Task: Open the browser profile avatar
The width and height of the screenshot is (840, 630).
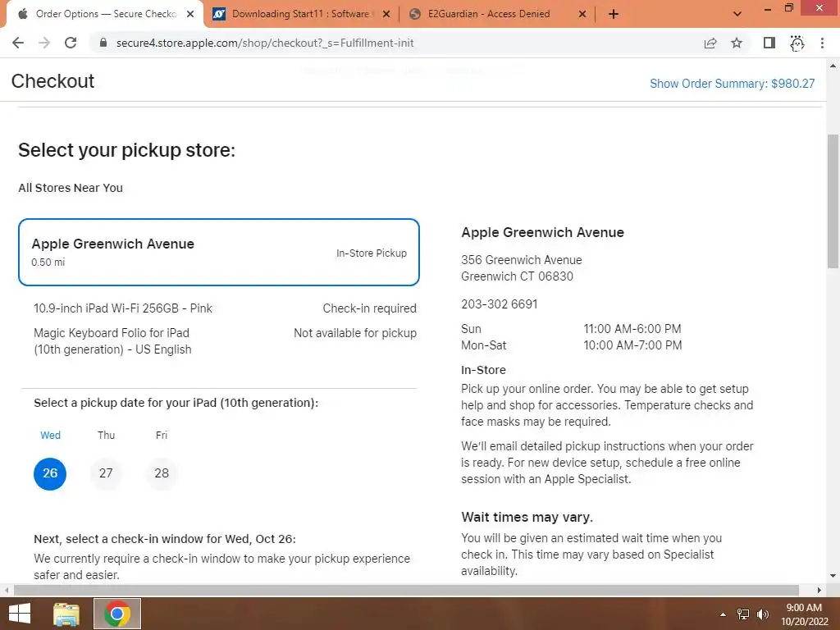Action: [x=797, y=43]
